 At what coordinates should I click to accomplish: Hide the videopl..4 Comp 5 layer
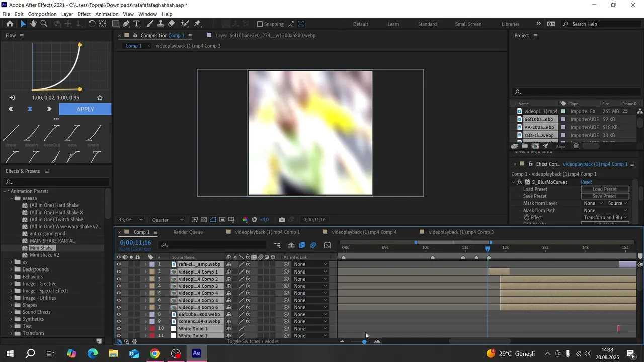coord(119,300)
